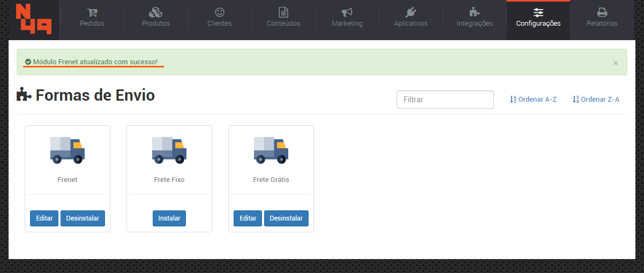Screen dimensions: 644x273
Task: Open the Conteúdos document section
Action: pos(283,18)
